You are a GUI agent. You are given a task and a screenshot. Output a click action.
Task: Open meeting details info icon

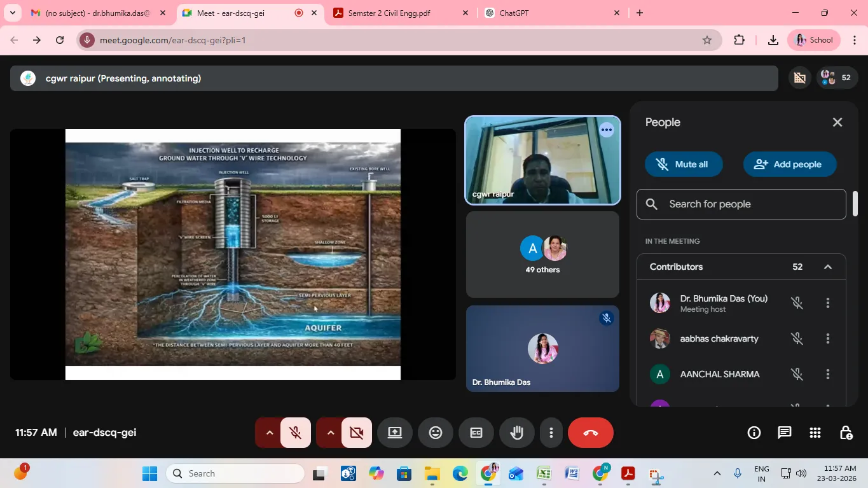754,433
